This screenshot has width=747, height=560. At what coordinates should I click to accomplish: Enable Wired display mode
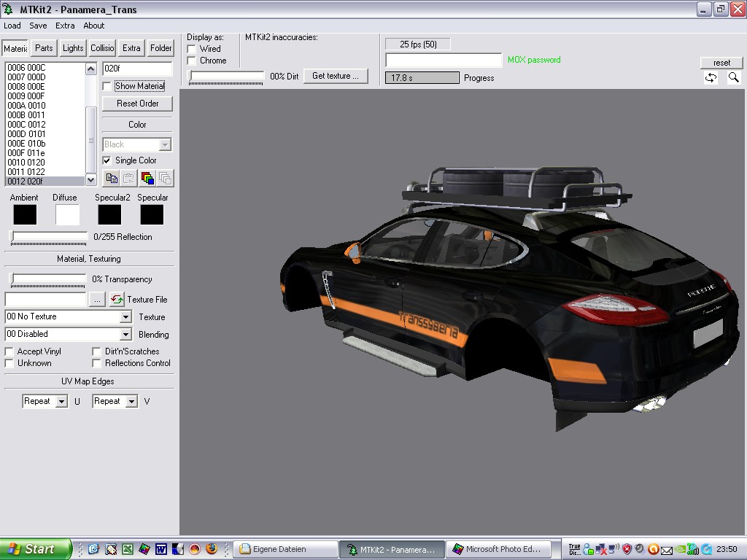[x=192, y=49]
